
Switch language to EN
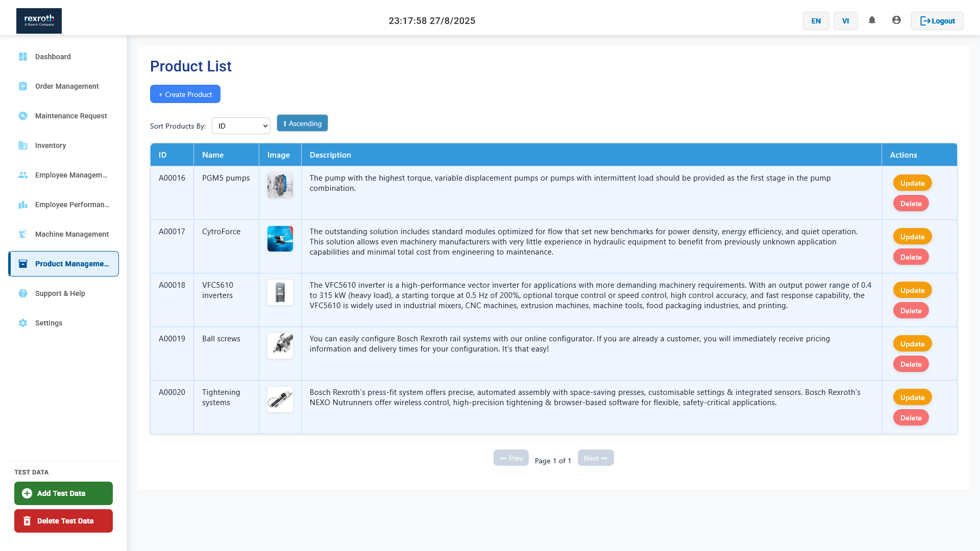(x=816, y=21)
